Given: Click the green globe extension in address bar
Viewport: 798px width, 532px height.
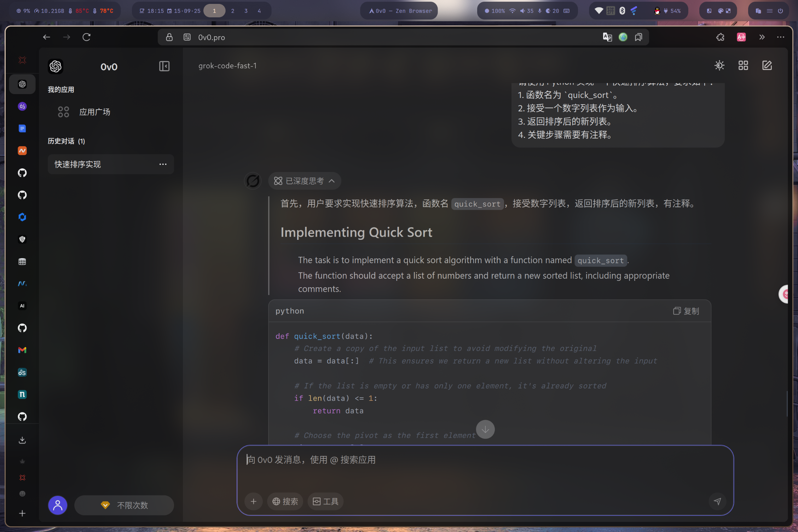Looking at the screenshot, I should 623,37.
